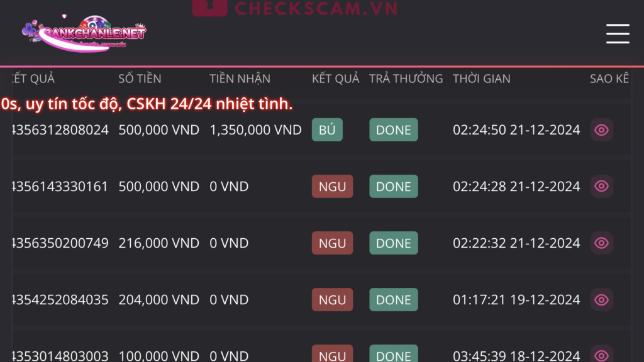Show statement for 19-12-2024 transaction
Image resolution: width=644 pixels, height=362 pixels.
601,300
